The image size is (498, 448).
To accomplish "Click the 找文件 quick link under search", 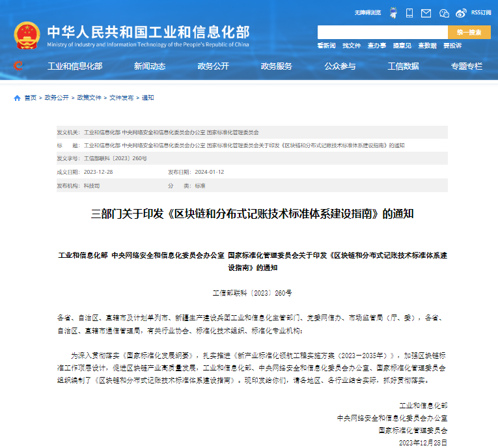I will [x=352, y=46].
